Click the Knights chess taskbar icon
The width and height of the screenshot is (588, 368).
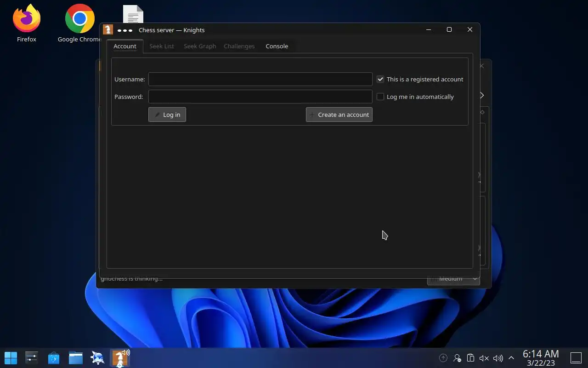click(x=120, y=358)
